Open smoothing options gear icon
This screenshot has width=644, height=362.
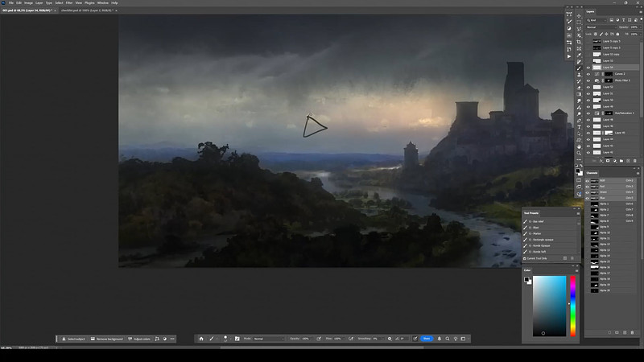tap(390, 339)
